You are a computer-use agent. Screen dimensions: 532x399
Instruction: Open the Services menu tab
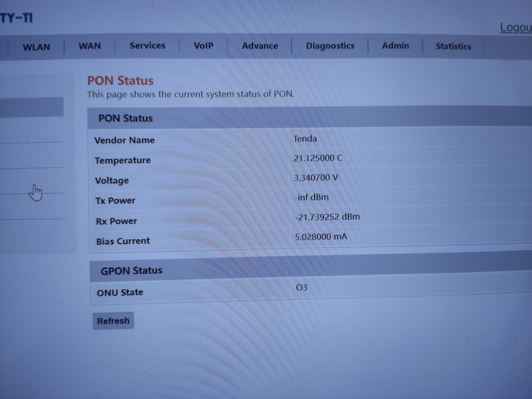click(x=147, y=45)
